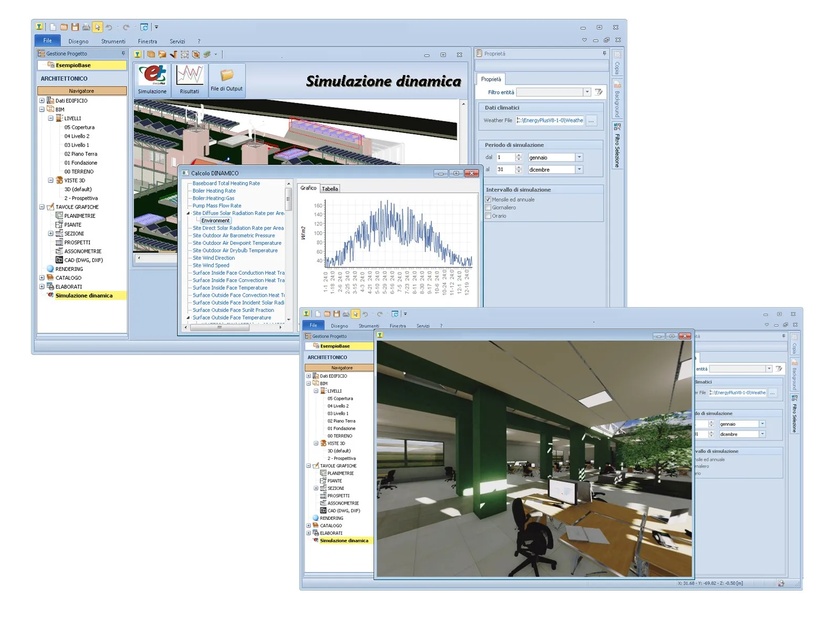Select the Grafico tab in Calcolo DINAMICO
This screenshot has width=840, height=630.
(x=308, y=188)
